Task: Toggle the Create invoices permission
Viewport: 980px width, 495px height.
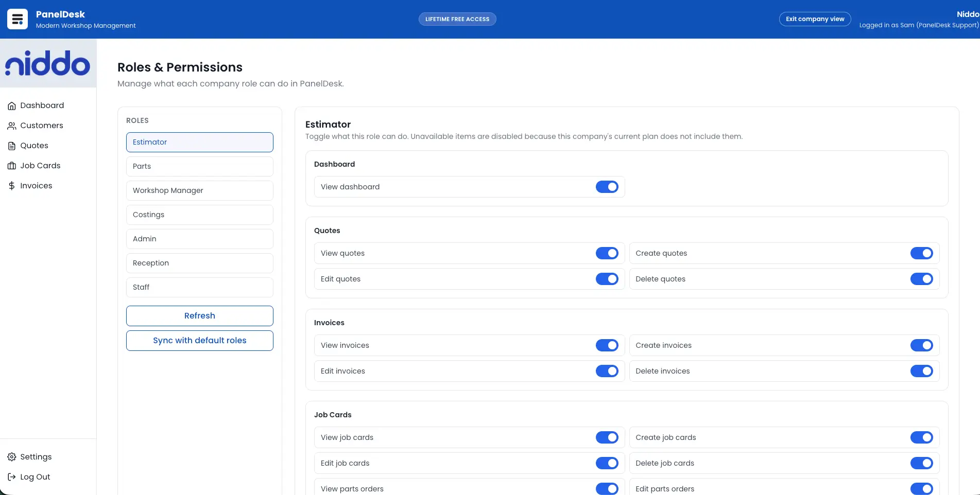Action: point(921,345)
